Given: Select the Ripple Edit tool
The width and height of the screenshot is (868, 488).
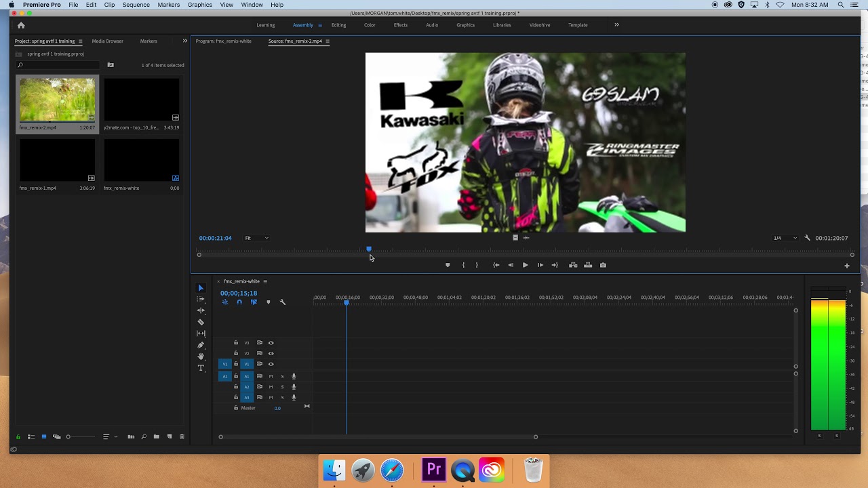Looking at the screenshot, I should (201, 310).
